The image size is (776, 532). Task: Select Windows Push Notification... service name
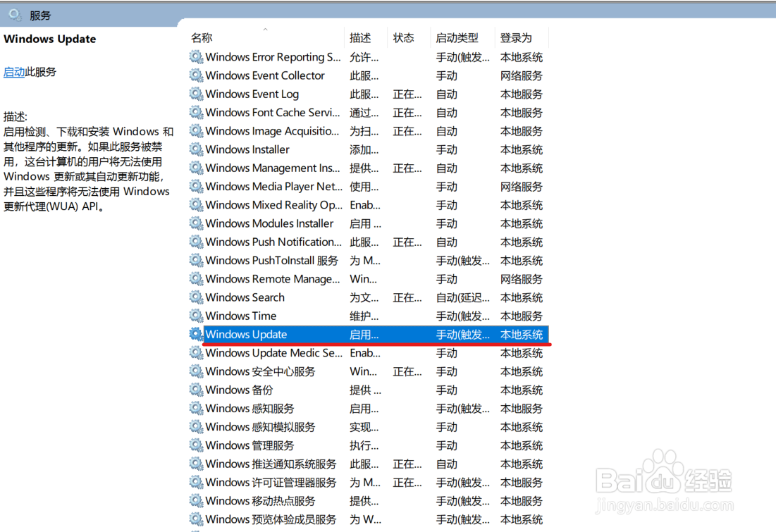(x=273, y=242)
